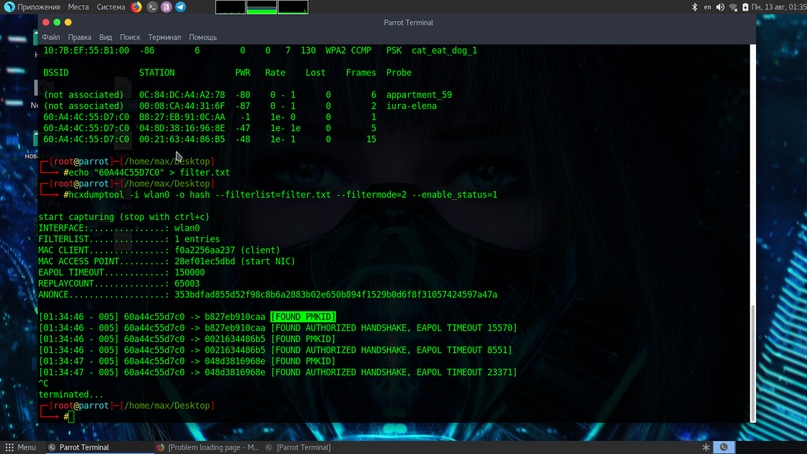Open the terminal launcher in top panel
This screenshot has height=454, width=807.
[x=152, y=7]
